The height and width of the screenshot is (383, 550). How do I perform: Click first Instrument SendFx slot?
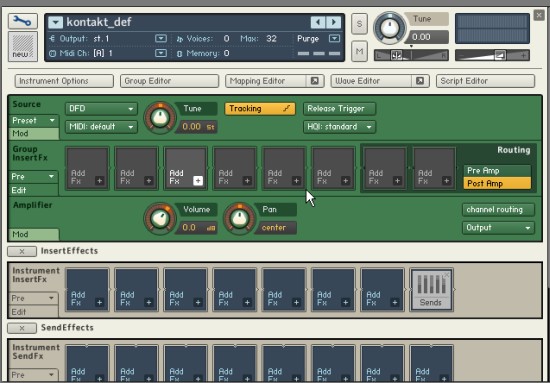tap(87, 364)
